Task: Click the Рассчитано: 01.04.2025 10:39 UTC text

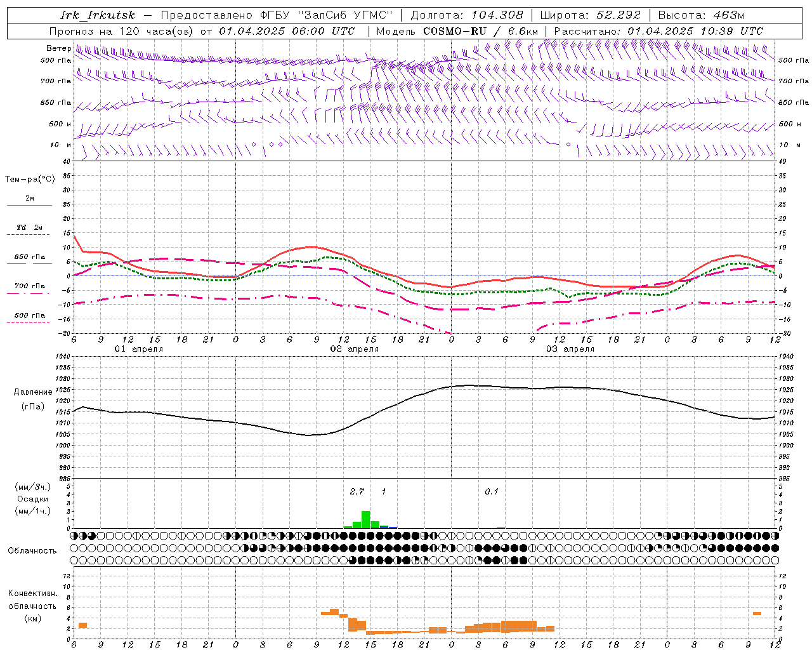Action: (x=658, y=31)
